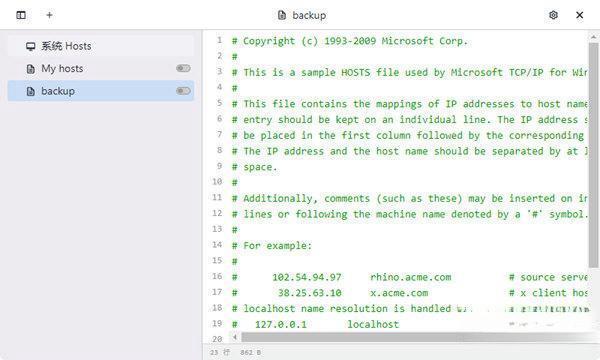
Task: Select 系统 Hosts in sidebar
Action: pyautogui.click(x=101, y=46)
